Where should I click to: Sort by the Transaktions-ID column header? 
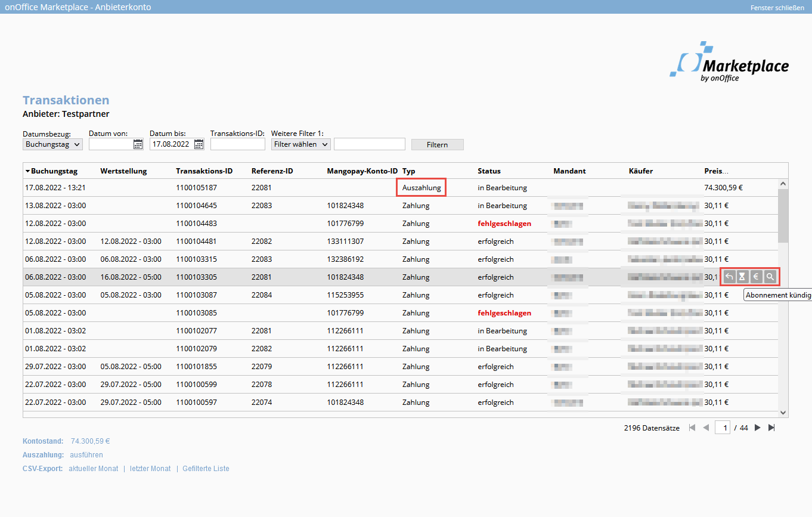click(204, 171)
